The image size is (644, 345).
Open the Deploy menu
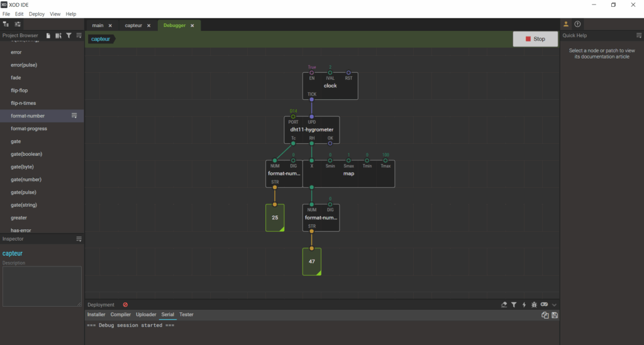(36, 14)
